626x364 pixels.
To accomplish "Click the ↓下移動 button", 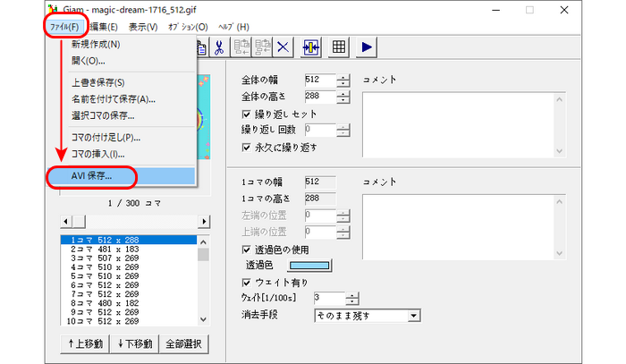I will [x=134, y=343].
